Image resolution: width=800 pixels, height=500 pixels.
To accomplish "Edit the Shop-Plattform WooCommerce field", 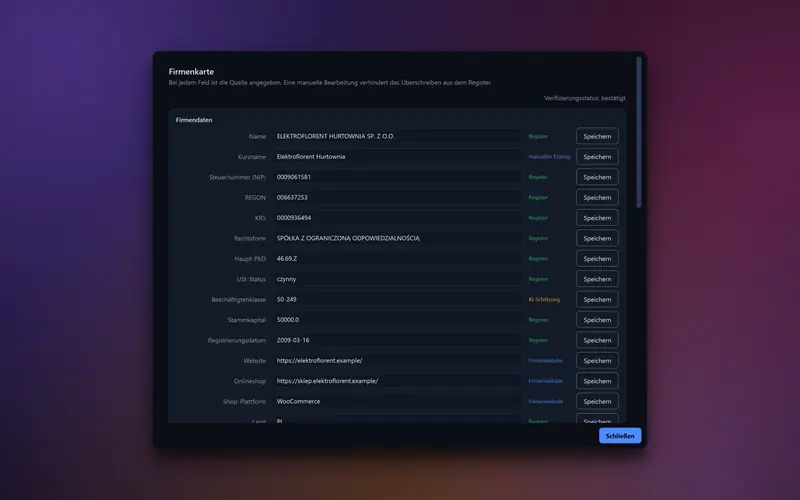I will click(397, 402).
